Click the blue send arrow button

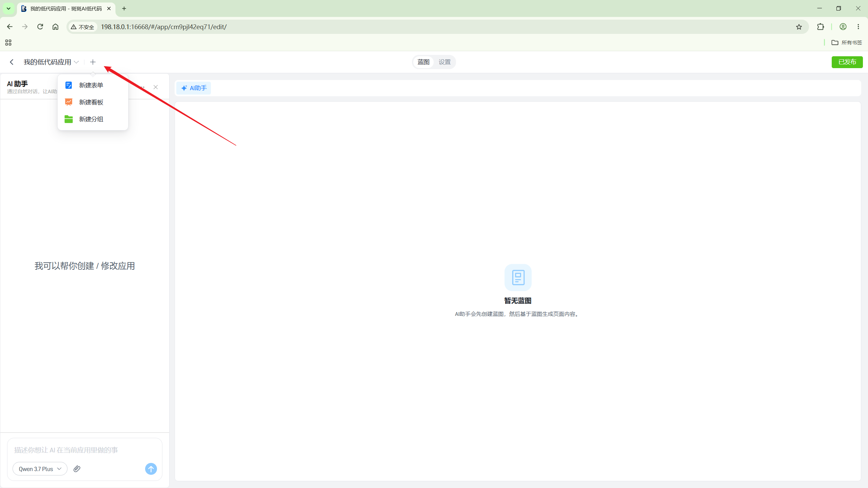point(151,469)
